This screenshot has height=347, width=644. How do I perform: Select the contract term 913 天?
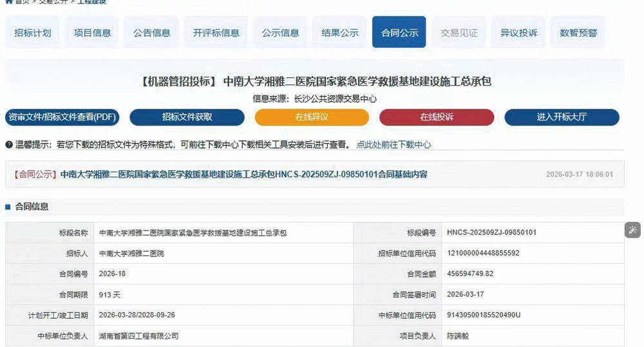point(109,294)
